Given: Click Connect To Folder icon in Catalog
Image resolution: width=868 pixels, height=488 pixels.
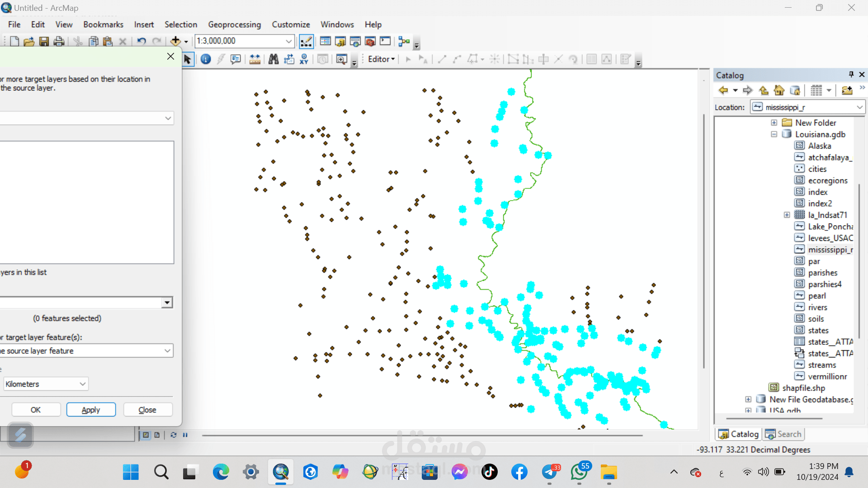Looking at the screenshot, I should (847, 90).
